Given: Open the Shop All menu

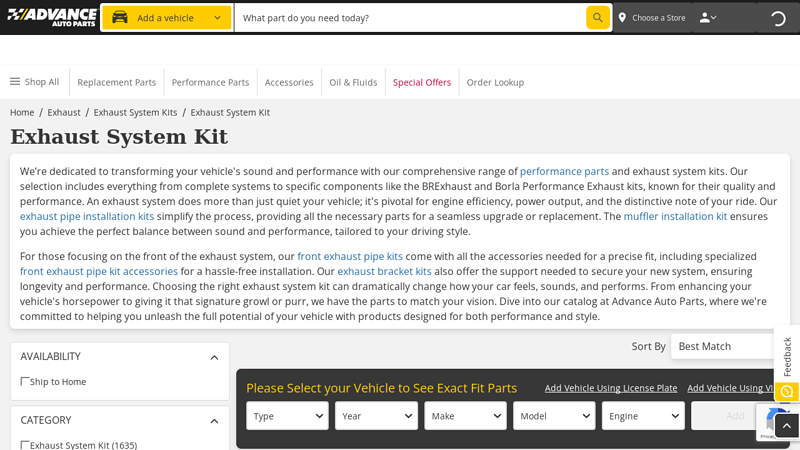Looking at the screenshot, I should 35,82.
